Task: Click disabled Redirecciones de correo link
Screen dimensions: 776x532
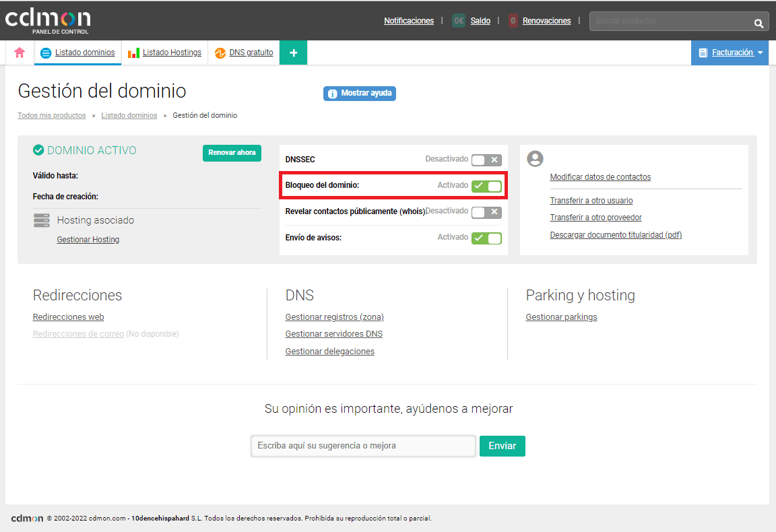Action: click(78, 333)
